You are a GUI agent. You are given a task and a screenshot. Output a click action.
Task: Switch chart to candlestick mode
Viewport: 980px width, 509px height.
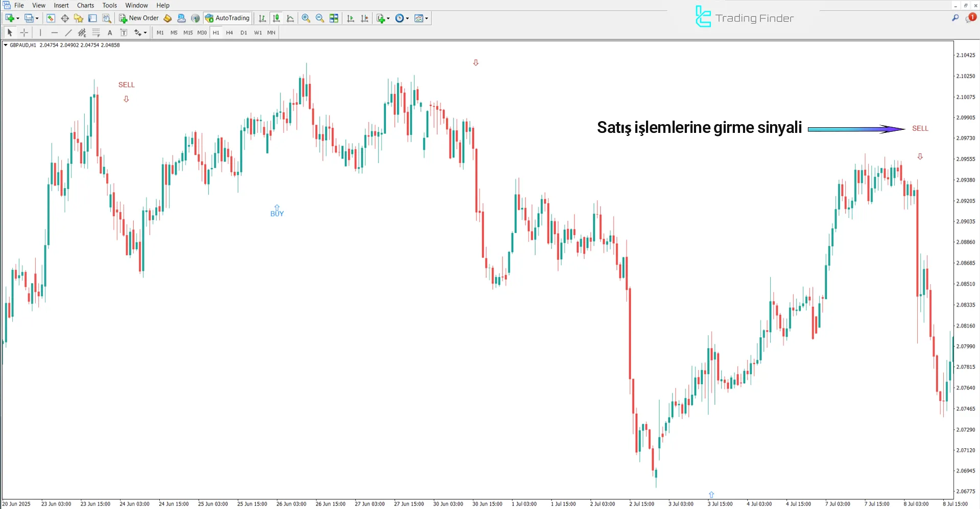coord(276,18)
